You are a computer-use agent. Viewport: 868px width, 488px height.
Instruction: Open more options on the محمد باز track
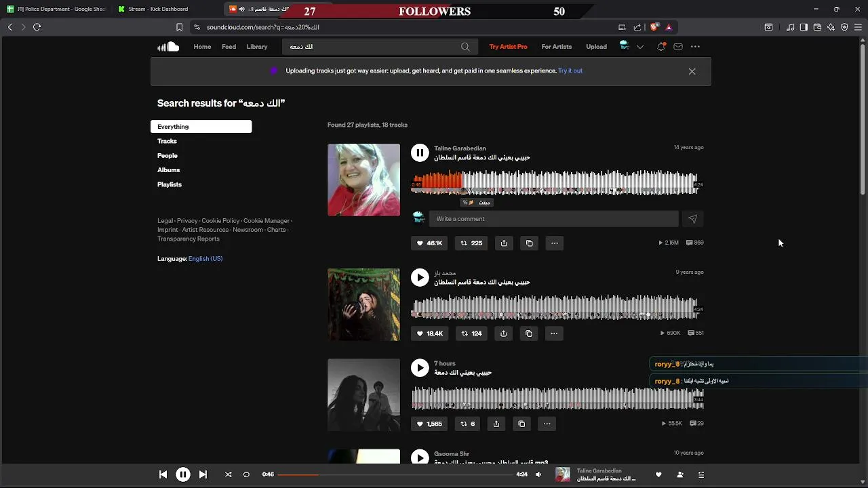[x=554, y=333]
